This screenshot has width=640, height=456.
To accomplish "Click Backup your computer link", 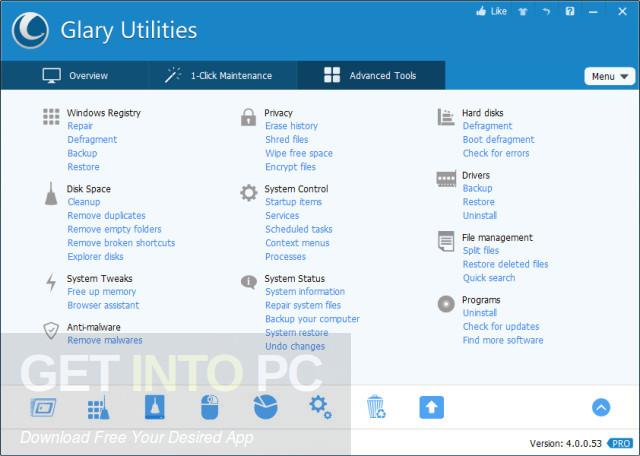I will click(x=312, y=319).
